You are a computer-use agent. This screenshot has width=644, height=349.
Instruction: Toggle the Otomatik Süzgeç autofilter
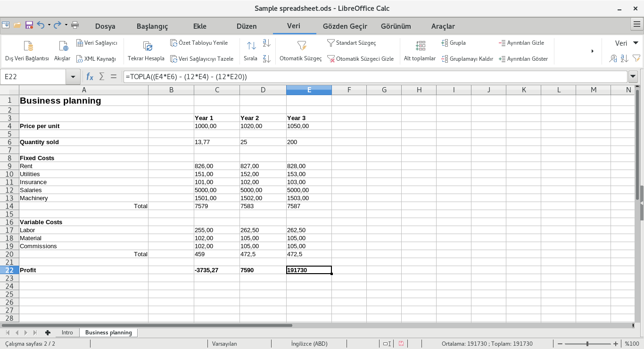tap(300, 46)
